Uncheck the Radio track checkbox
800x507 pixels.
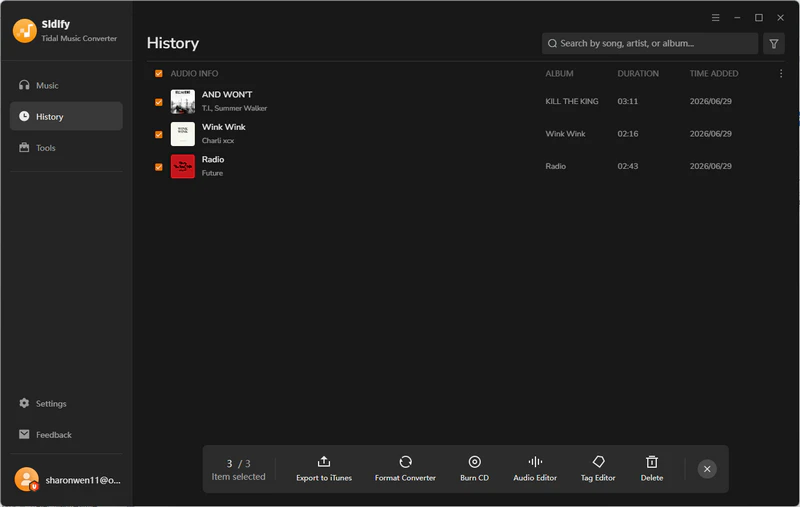(159, 167)
